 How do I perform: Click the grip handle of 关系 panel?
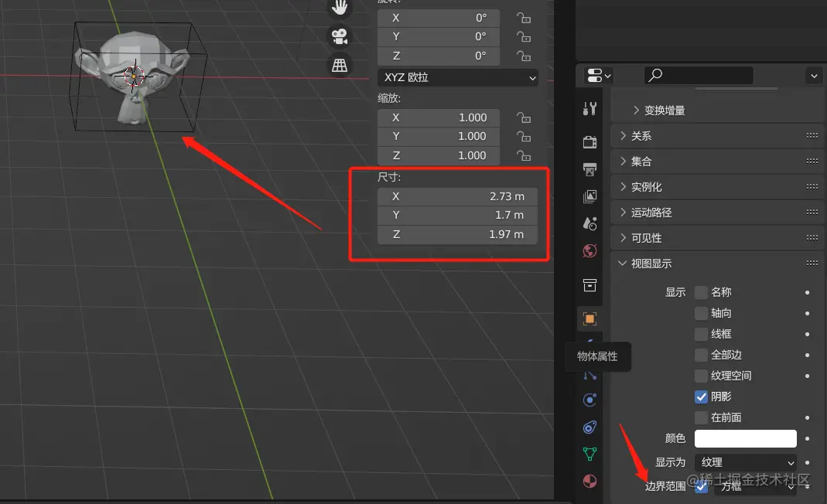coord(812,135)
